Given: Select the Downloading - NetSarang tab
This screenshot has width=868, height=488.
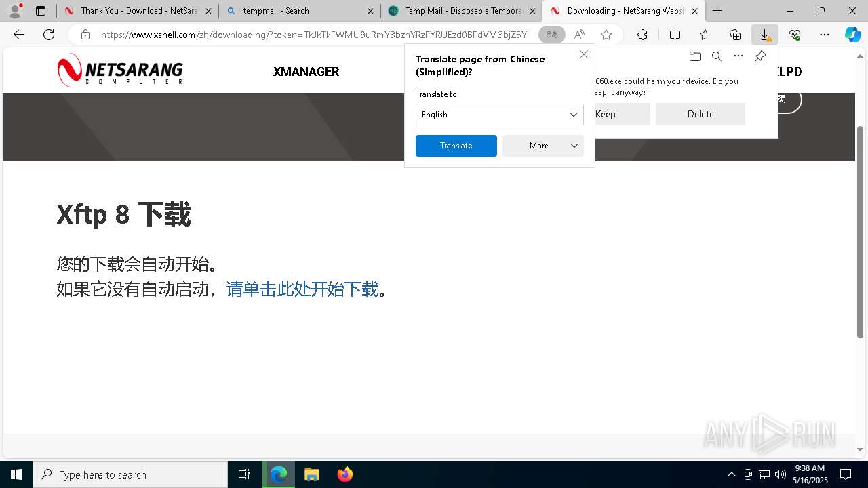Looking at the screenshot, I should point(625,11).
